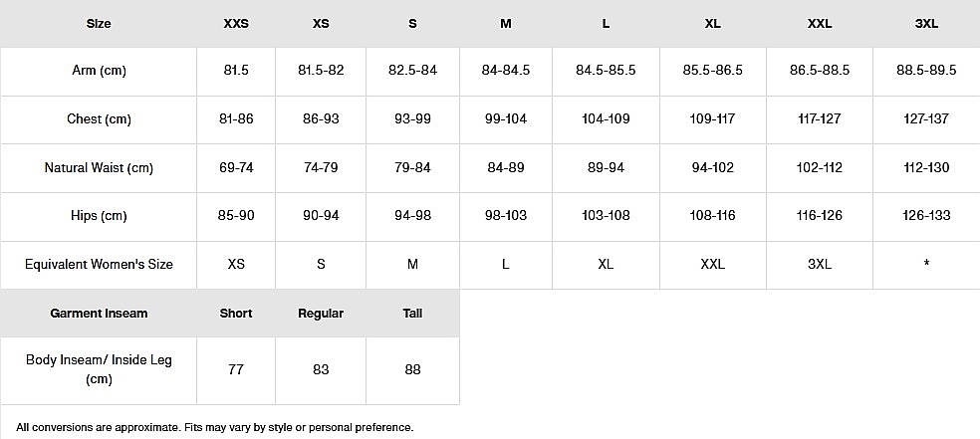Image resolution: width=980 pixels, height=439 pixels.
Task: Click the conversions are approximate footnote
Action: pyautogui.click(x=214, y=427)
